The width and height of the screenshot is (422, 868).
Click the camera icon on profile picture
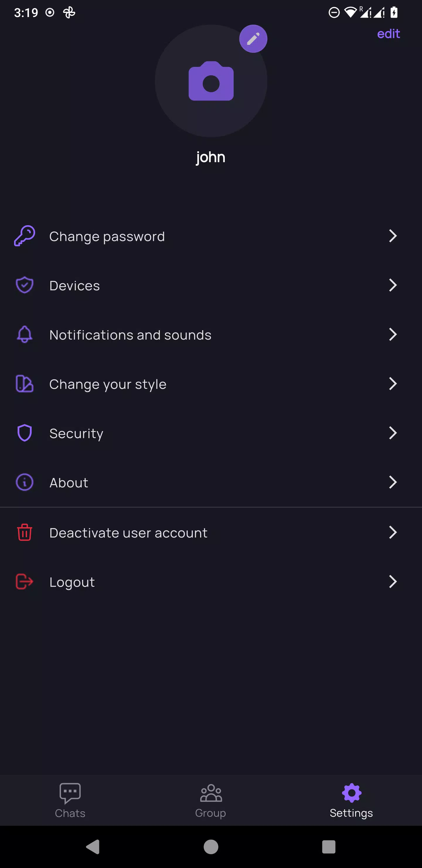211,81
